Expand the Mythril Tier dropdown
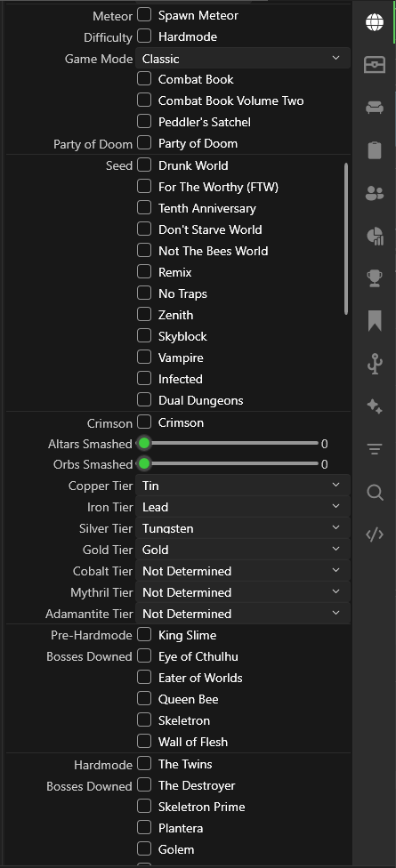 click(243, 591)
